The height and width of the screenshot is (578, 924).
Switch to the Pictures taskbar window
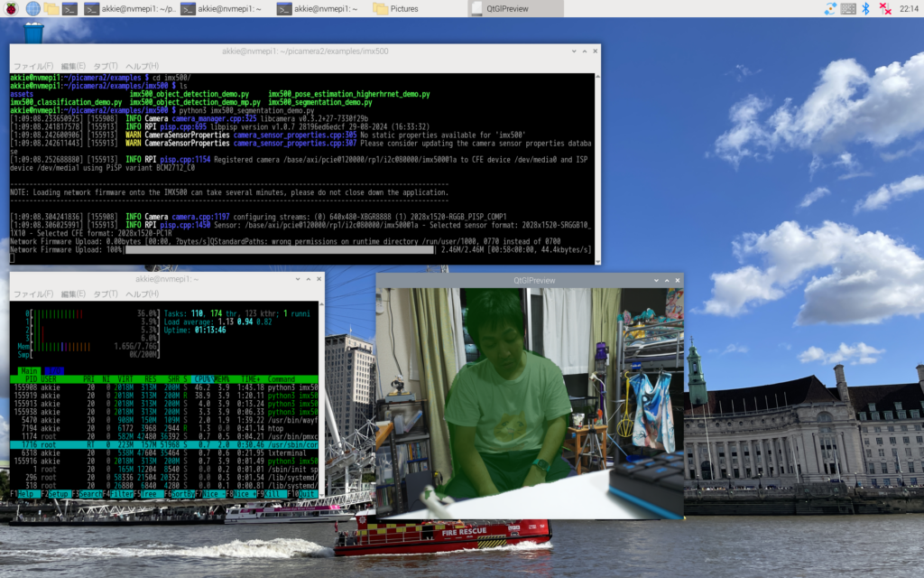click(396, 8)
